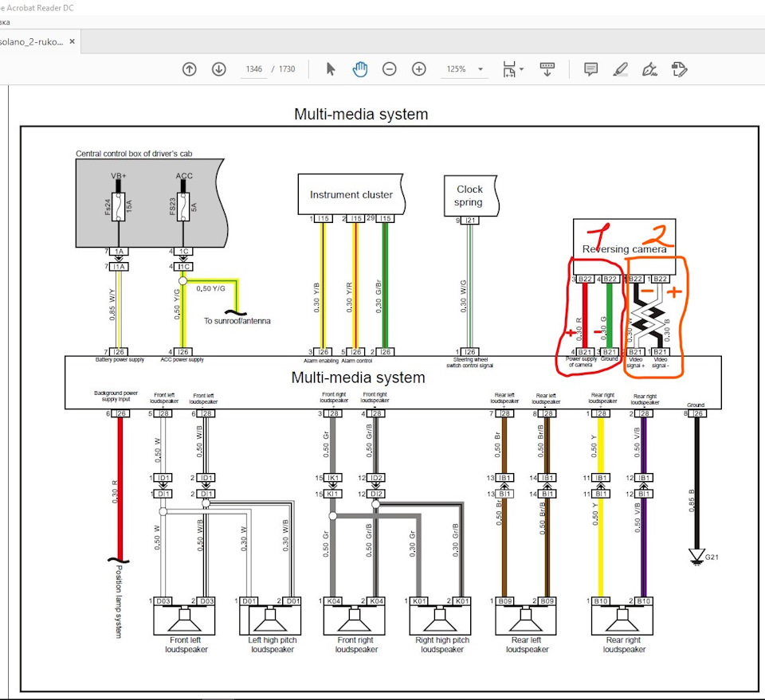Click the ACC terminal label in control box
The width and height of the screenshot is (765, 700).
click(x=184, y=175)
